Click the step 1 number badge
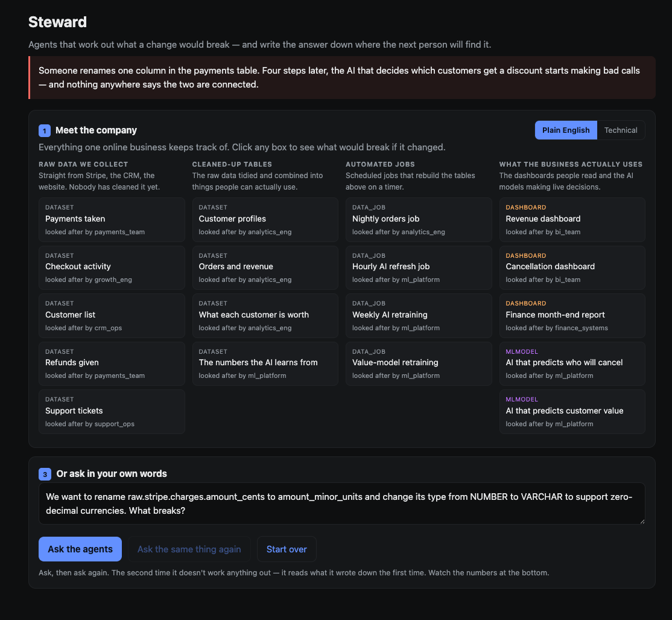The height and width of the screenshot is (620, 672). tap(45, 131)
